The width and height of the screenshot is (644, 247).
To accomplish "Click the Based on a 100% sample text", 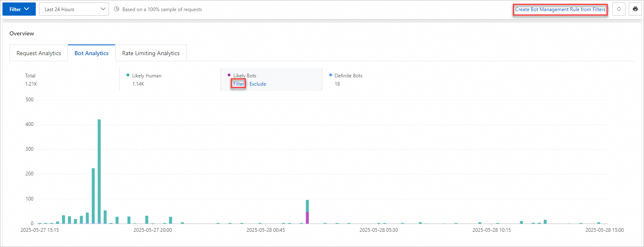I will (x=162, y=9).
